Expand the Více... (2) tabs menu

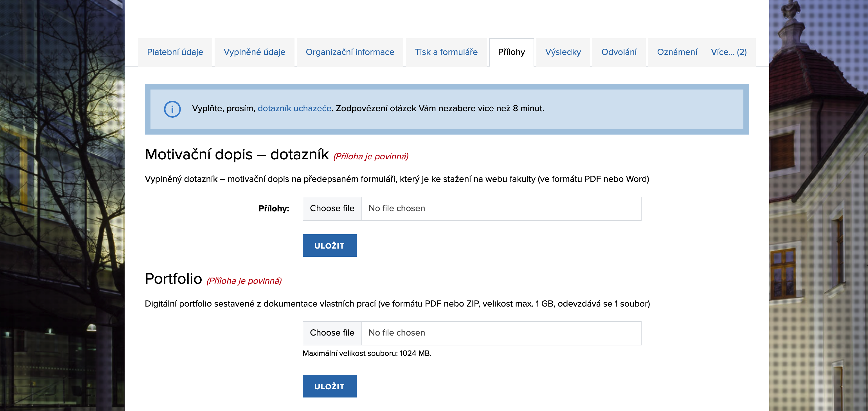pos(728,52)
